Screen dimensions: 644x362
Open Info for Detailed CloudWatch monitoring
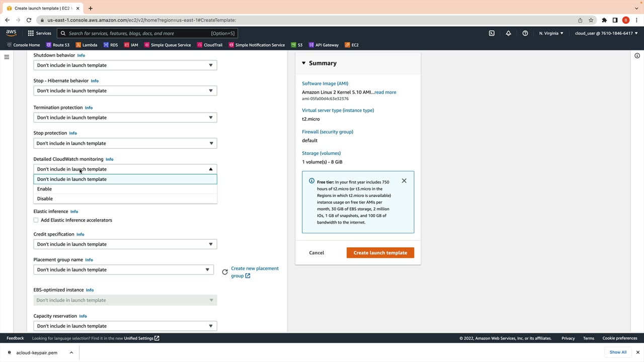(x=109, y=159)
